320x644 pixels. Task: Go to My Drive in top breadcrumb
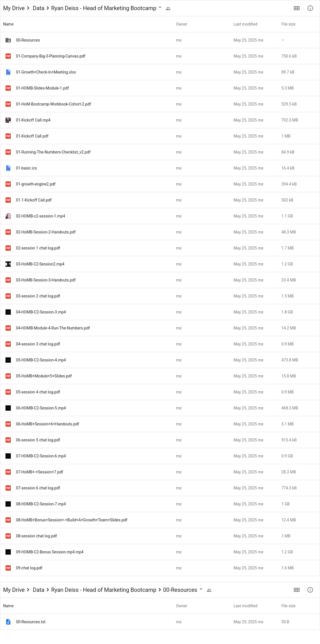pyautogui.click(x=14, y=8)
